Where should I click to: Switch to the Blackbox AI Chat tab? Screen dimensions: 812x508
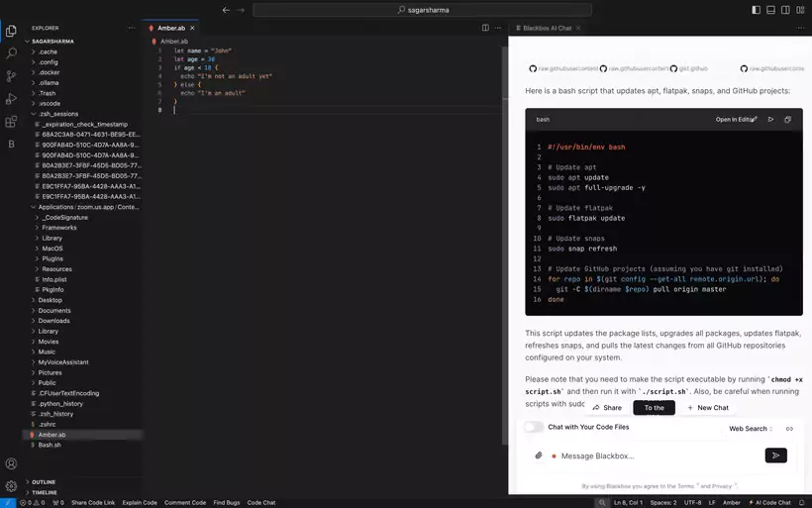tap(548, 28)
